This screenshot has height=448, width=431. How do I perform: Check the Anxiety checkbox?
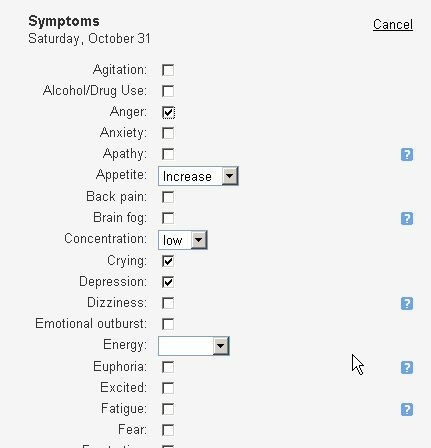click(168, 133)
